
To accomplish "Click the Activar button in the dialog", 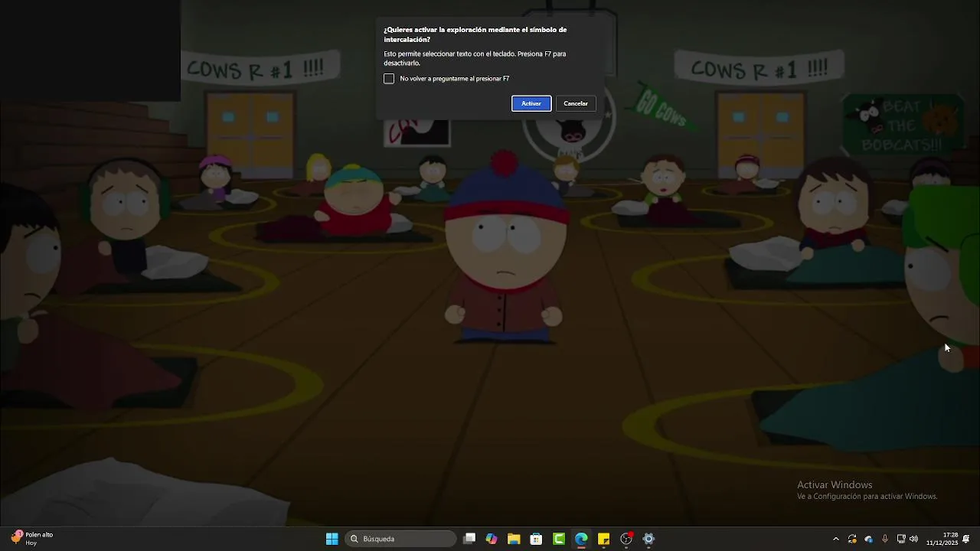I will pyautogui.click(x=531, y=103).
